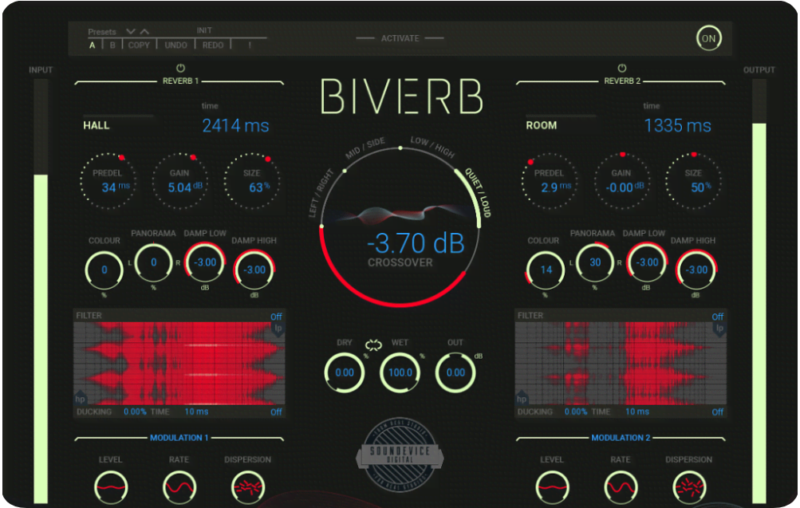Image resolution: width=800 pixels, height=508 pixels.
Task: Click the crossover value -3.70 dB
Action: [x=416, y=243]
